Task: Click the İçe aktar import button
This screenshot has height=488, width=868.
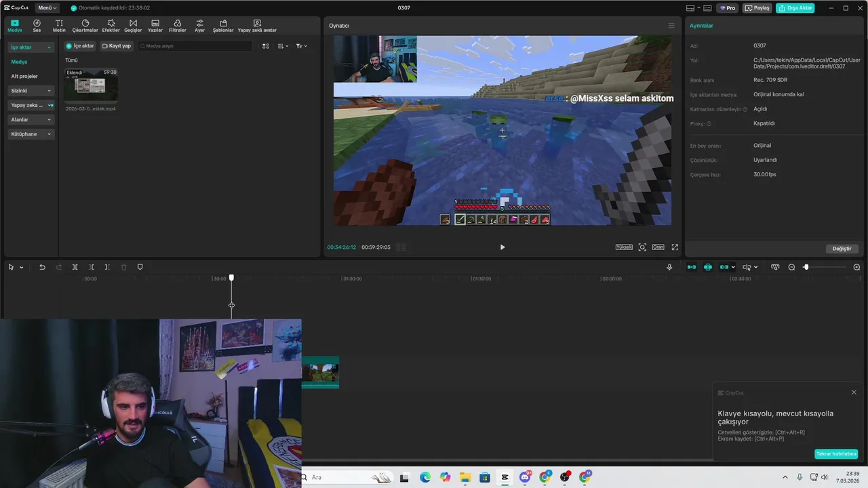Action: click(80, 46)
